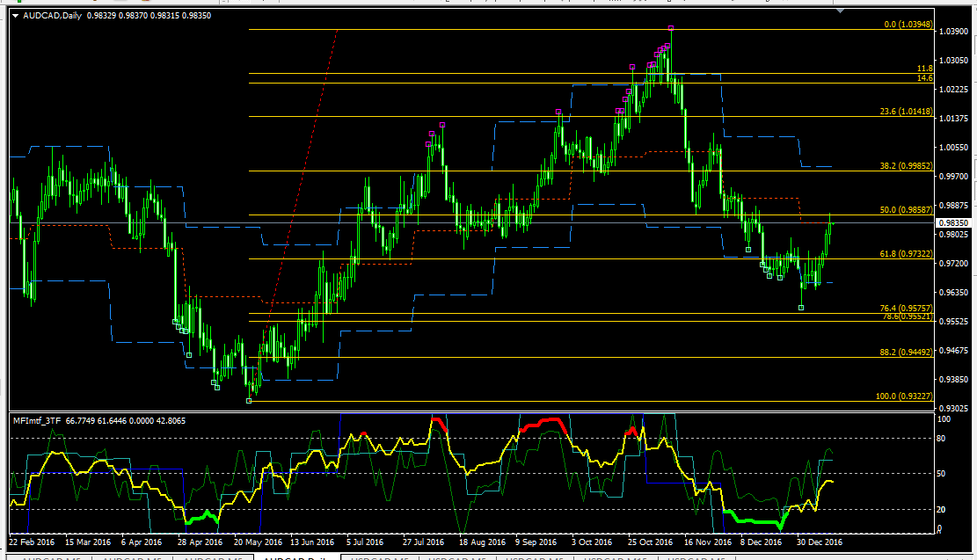The height and width of the screenshot is (560, 977).
Task: Click the 8 Dec 2016 date label
Action: point(761,542)
